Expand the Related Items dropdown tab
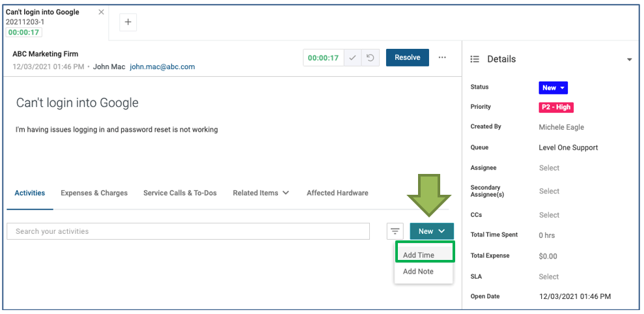 coord(260,193)
